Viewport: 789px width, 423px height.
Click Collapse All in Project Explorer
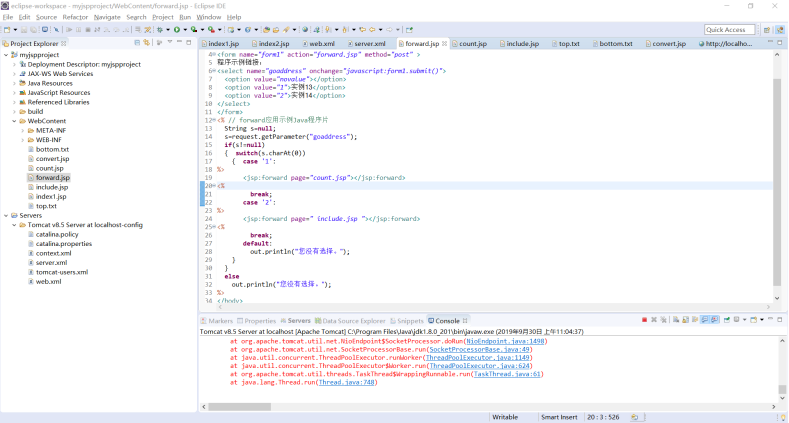[x=137, y=43]
